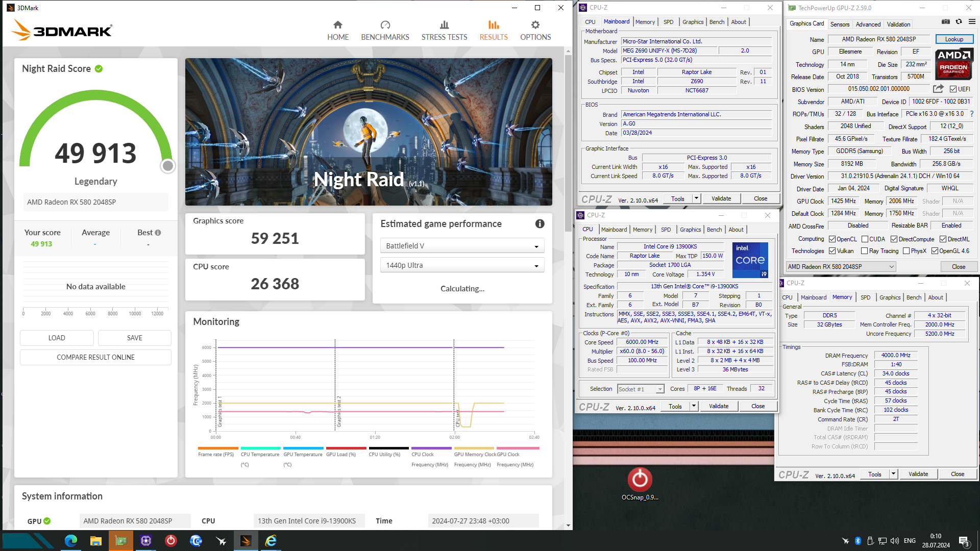Click the taskbar clock showing 0:10
The height and width of the screenshot is (551, 980).
coord(936,541)
